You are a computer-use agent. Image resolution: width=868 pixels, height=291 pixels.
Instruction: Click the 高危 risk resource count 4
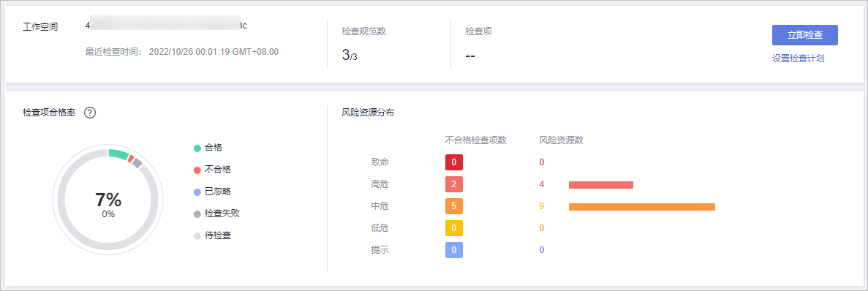541,184
